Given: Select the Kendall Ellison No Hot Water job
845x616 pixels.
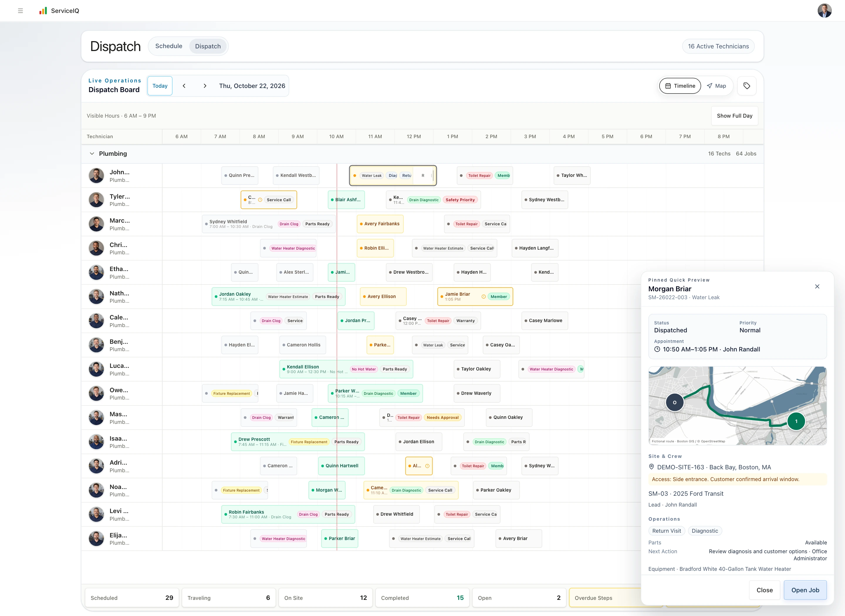Looking at the screenshot, I should tap(346, 369).
